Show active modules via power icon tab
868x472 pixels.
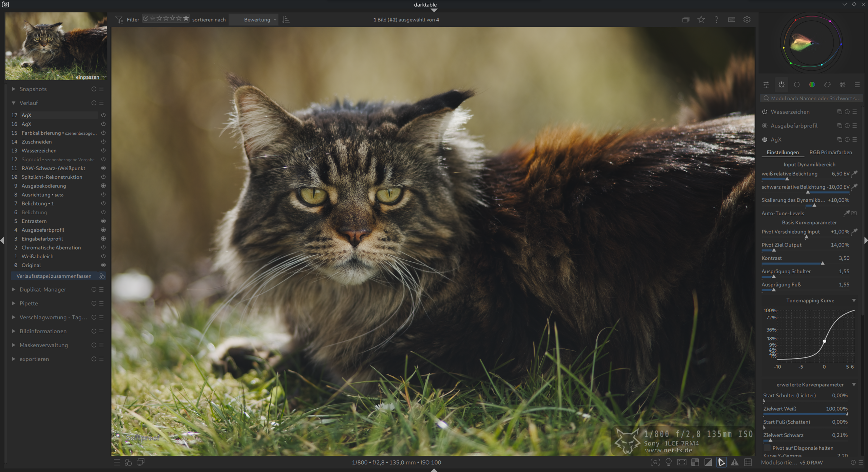782,84
